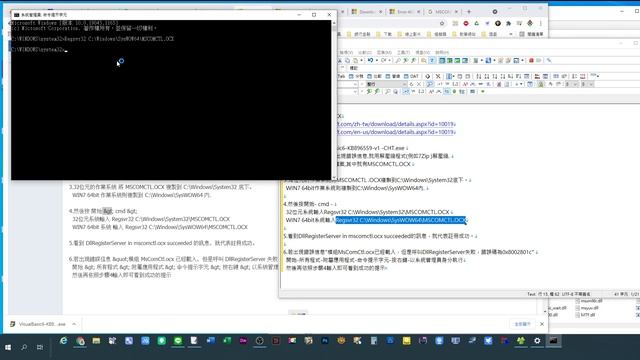Open the 視窗(W) menu in the editor
Screen dimensions: 640x360
pyautogui.click(x=422, y=53)
